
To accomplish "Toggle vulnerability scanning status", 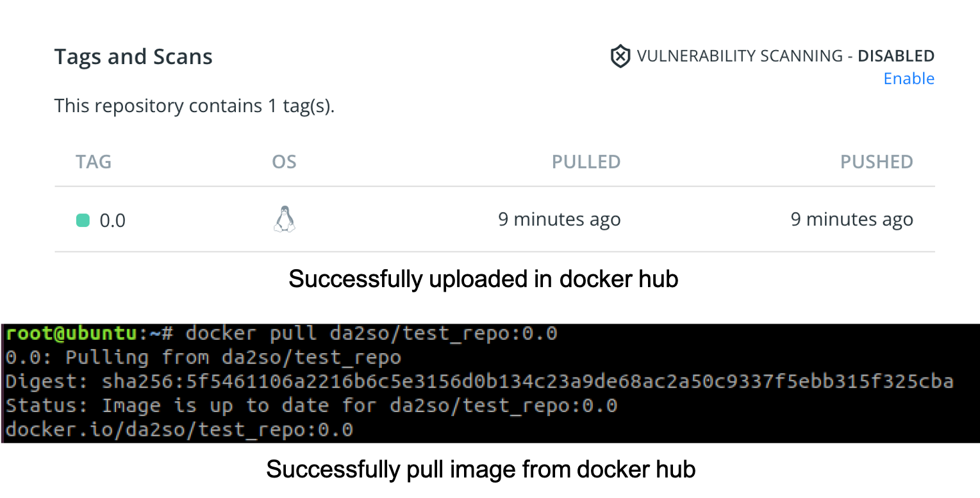I will coord(909,78).
